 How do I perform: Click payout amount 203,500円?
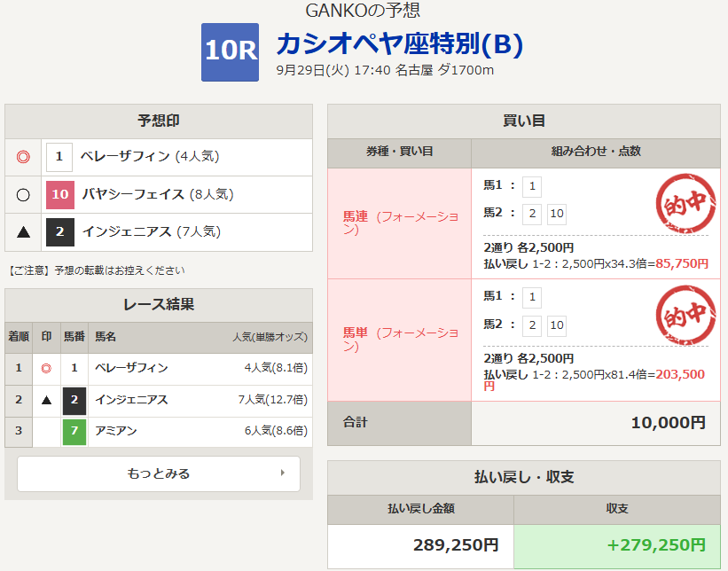pyautogui.click(x=594, y=379)
